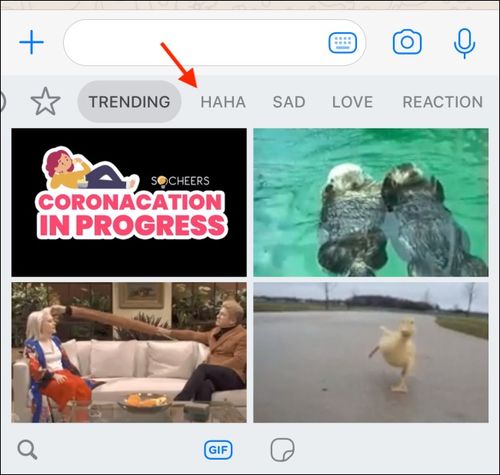The image size is (500, 475).
Task: Choose the floating otters GIF
Action: click(371, 202)
